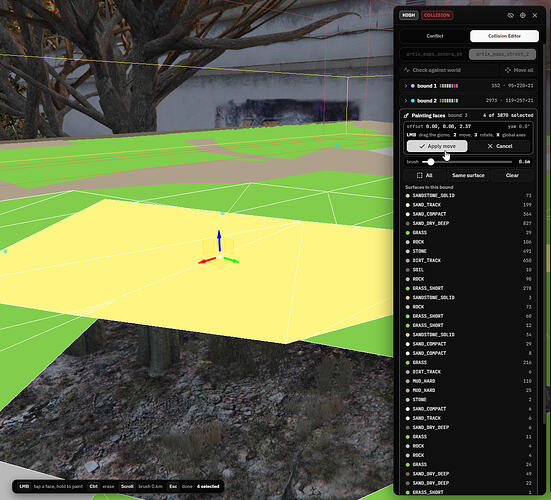Select All faces button

(x=424, y=175)
